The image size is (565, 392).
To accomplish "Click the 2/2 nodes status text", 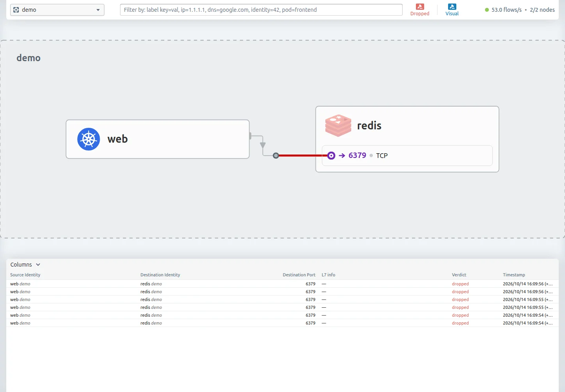I will click(542, 10).
